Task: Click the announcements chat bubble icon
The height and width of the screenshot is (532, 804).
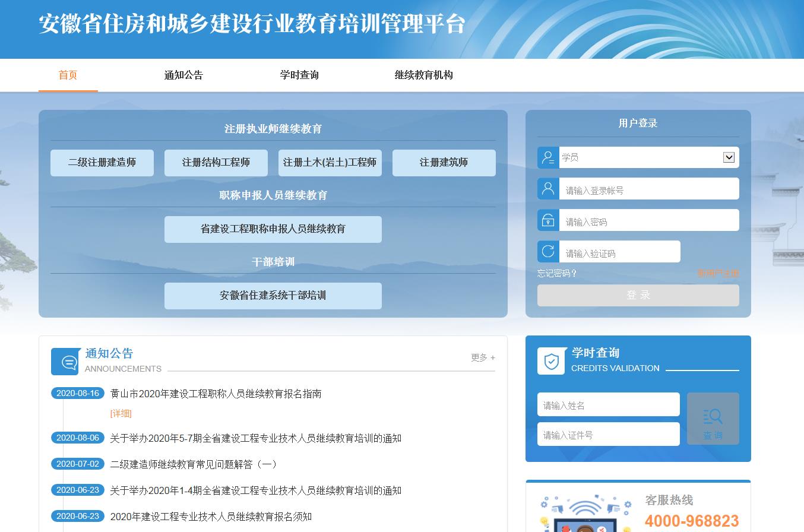Action: click(65, 362)
